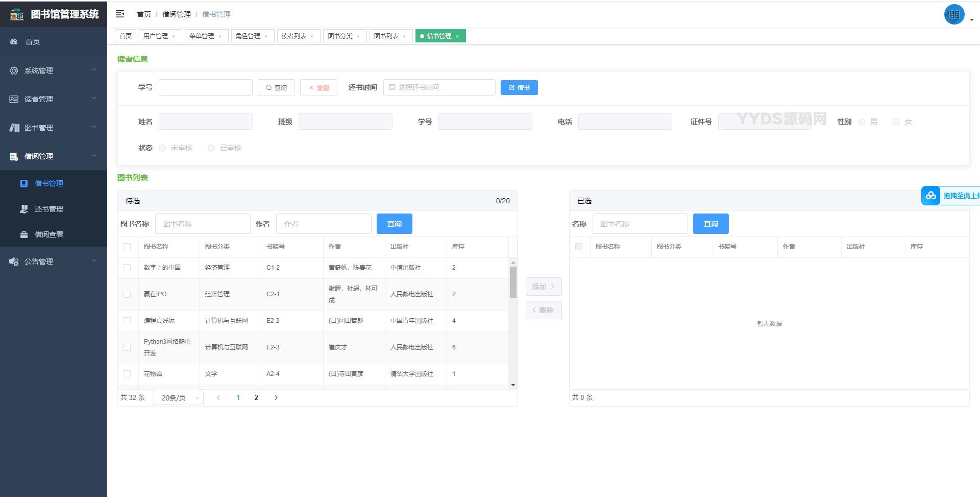Switch to the 用户管理 tab

(x=156, y=36)
